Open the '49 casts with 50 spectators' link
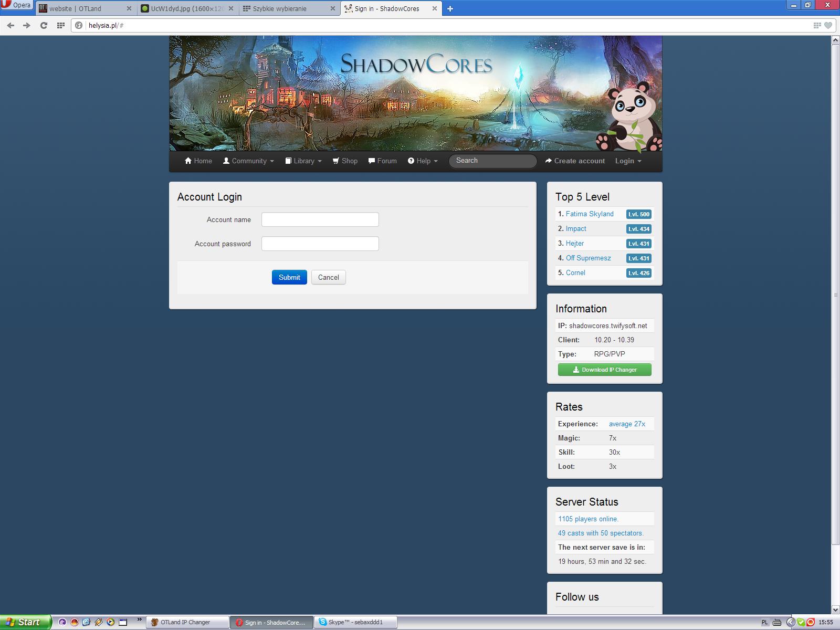 pyautogui.click(x=601, y=533)
